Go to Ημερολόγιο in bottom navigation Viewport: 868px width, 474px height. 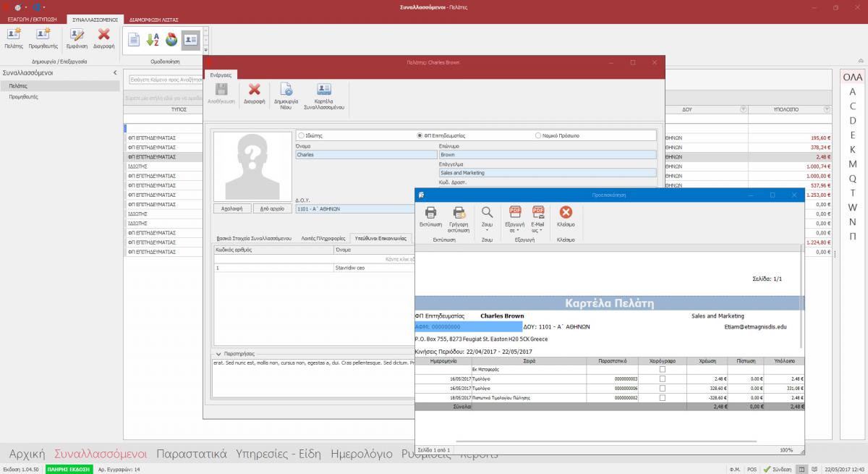362,454
